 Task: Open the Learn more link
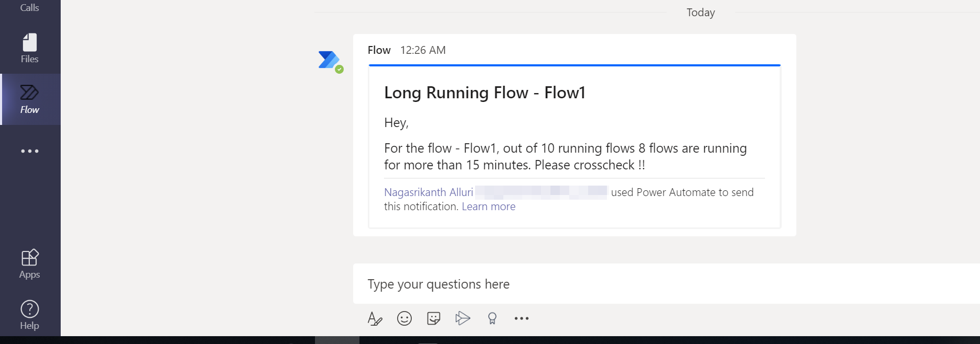[x=488, y=207]
